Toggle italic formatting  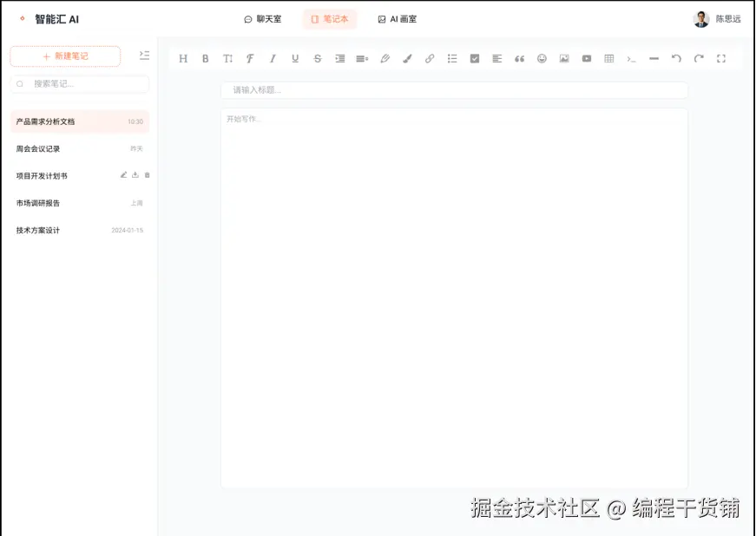click(x=273, y=59)
